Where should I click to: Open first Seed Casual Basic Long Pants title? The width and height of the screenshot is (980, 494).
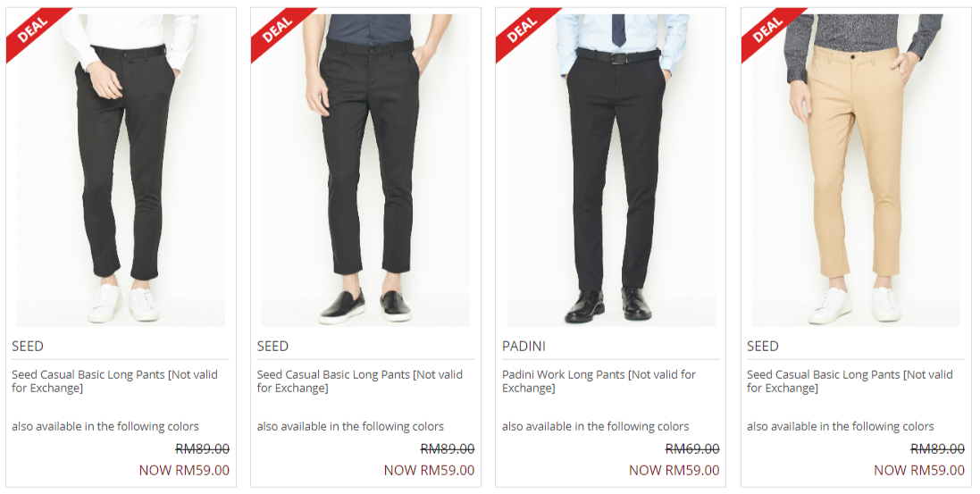tap(115, 381)
